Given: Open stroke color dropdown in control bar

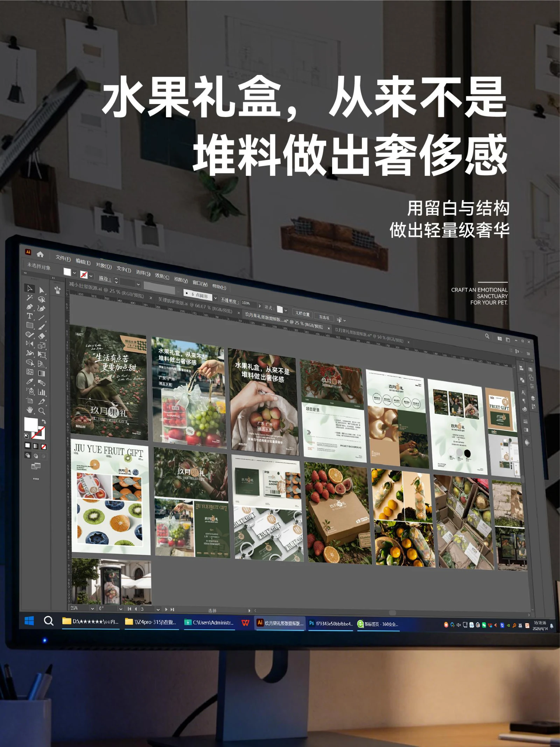Looking at the screenshot, I should point(91,276).
